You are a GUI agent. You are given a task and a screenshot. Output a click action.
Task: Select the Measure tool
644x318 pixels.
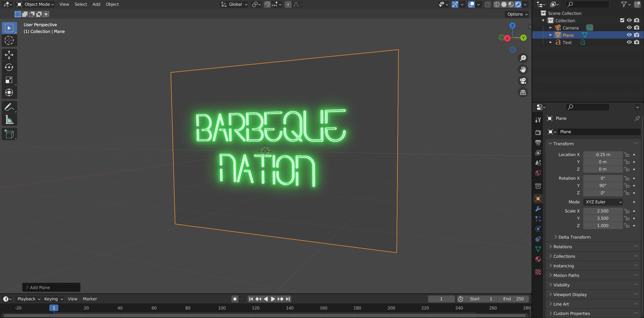[x=9, y=120]
